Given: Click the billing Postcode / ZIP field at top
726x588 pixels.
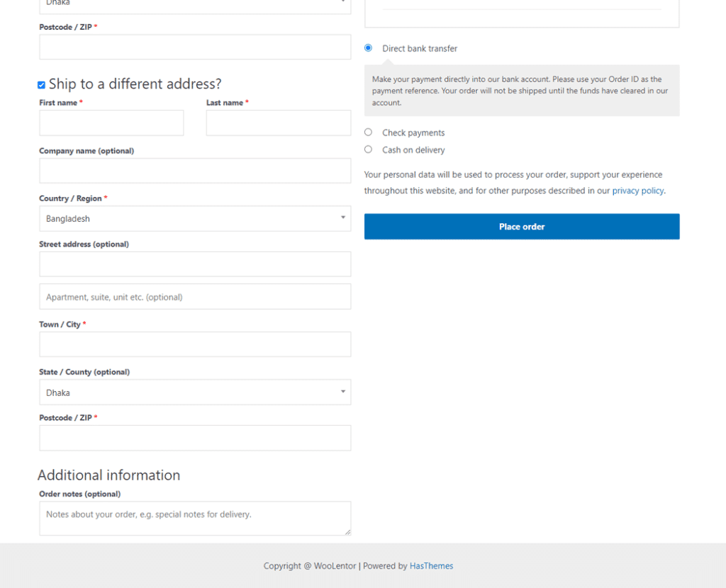Looking at the screenshot, I should coord(195,47).
